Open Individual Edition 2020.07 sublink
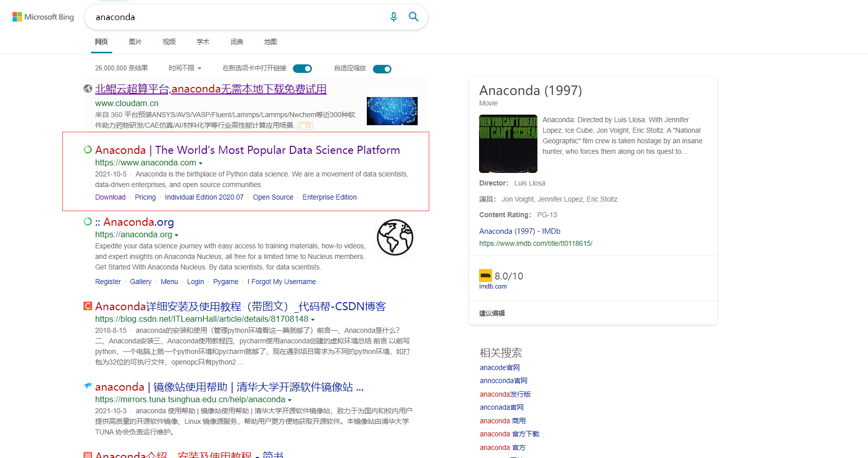This screenshot has width=868, height=458. click(x=204, y=197)
